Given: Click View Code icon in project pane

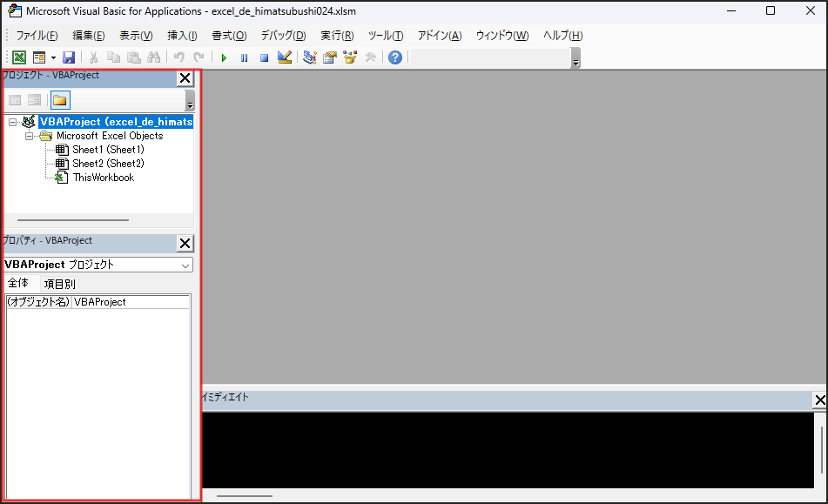Looking at the screenshot, I should click(16, 100).
